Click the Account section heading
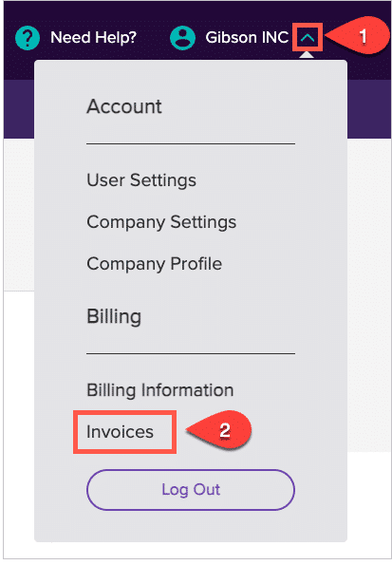Viewport: 392px width, 565px height. [x=124, y=106]
